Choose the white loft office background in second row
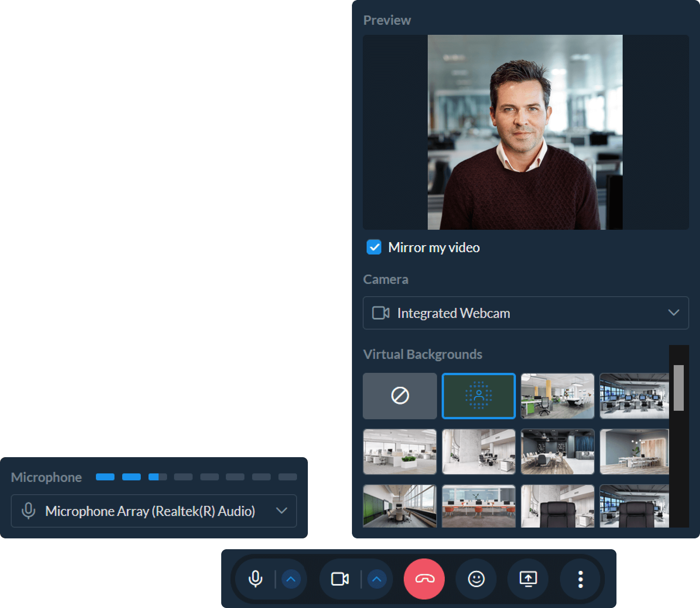This screenshot has width=700, height=608. [x=479, y=452]
